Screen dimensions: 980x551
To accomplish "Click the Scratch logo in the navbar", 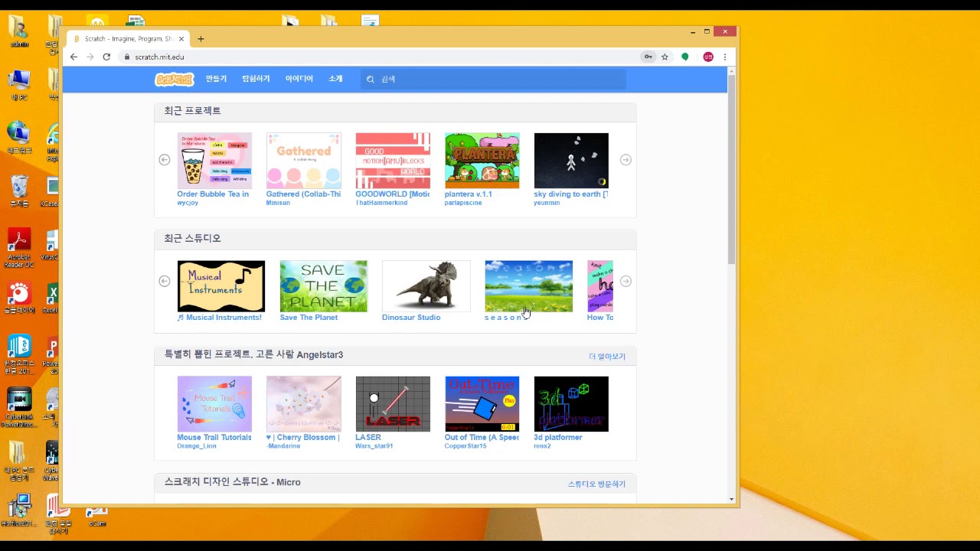I will (175, 79).
